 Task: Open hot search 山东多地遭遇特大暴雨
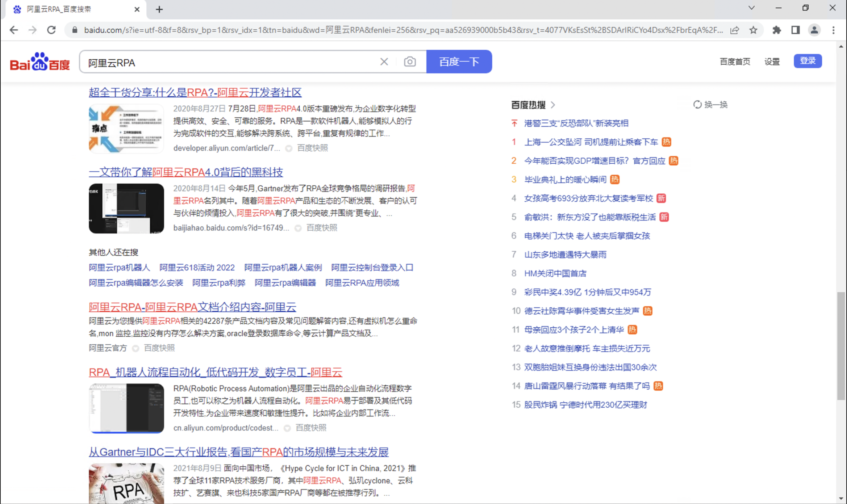[x=566, y=255]
